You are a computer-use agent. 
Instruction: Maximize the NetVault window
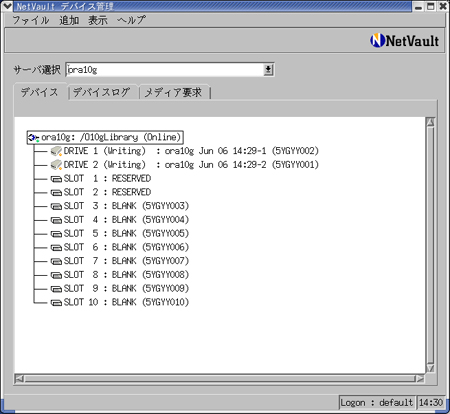click(x=431, y=6)
